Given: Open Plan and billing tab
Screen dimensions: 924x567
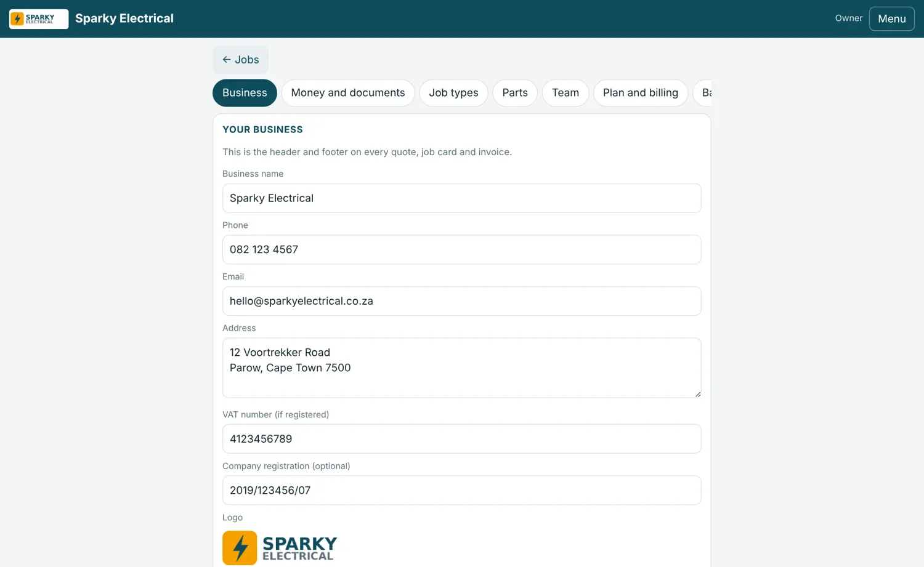Looking at the screenshot, I should click(x=641, y=93).
